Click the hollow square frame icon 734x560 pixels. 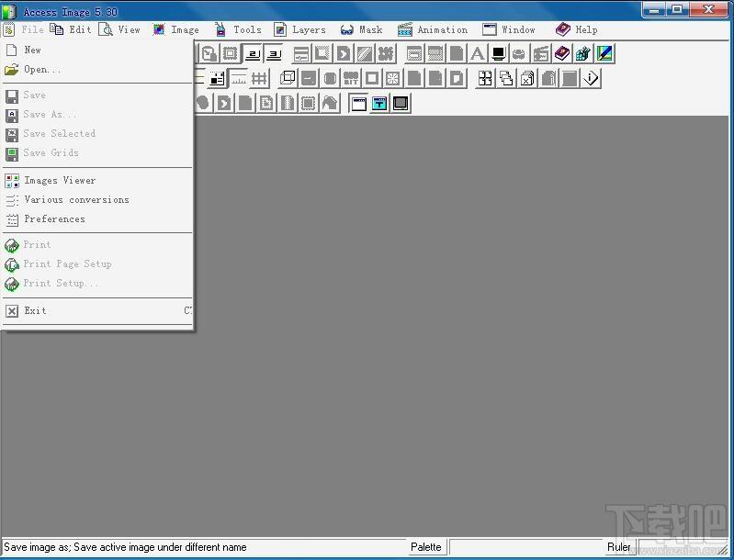click(x=372, y=79)
